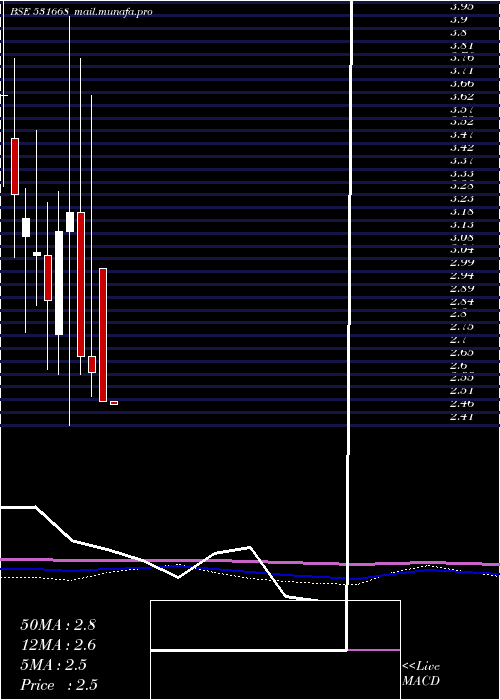
Task: Click the 3.13 price axis label
Action: click(x=461, y=225)
